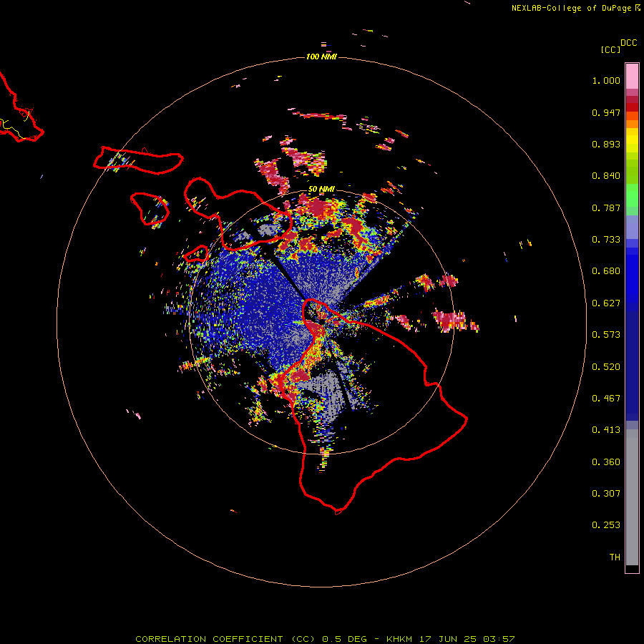Click the pink top segment of color bar
The height and width of the screenshot is (644, 644).
[632, 77]
